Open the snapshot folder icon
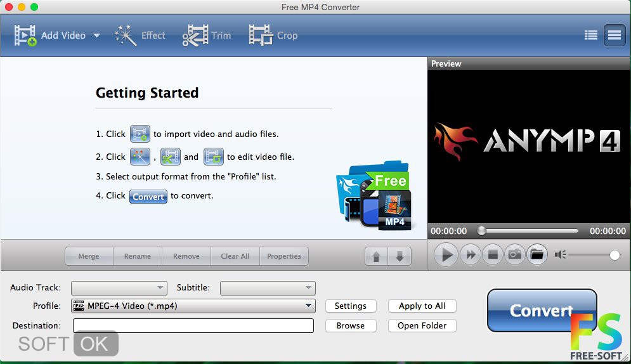This screenshot has height=364, width=631. pos(537,254)
